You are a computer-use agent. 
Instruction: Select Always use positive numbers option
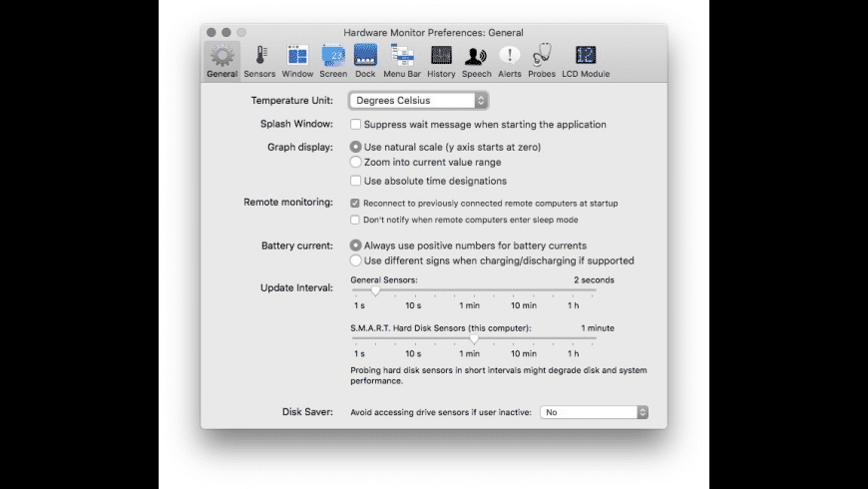(355, 245)
